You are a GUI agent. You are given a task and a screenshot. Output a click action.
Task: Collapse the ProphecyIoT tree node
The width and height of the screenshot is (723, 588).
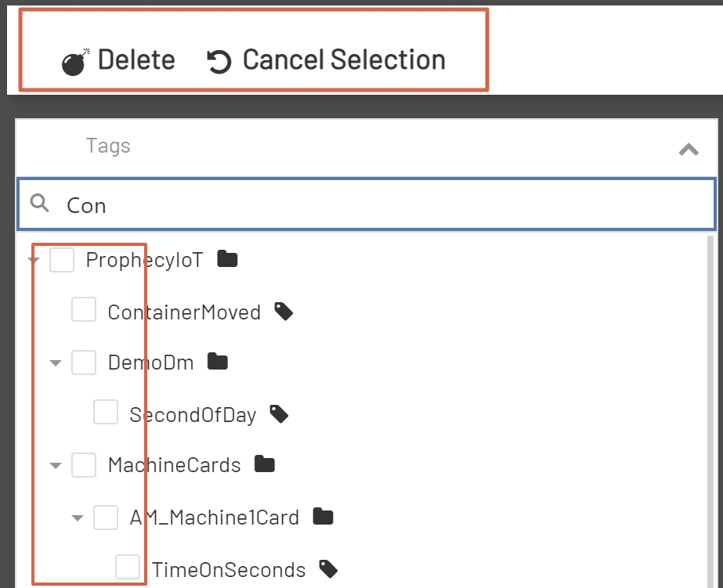tap(33, 259)
